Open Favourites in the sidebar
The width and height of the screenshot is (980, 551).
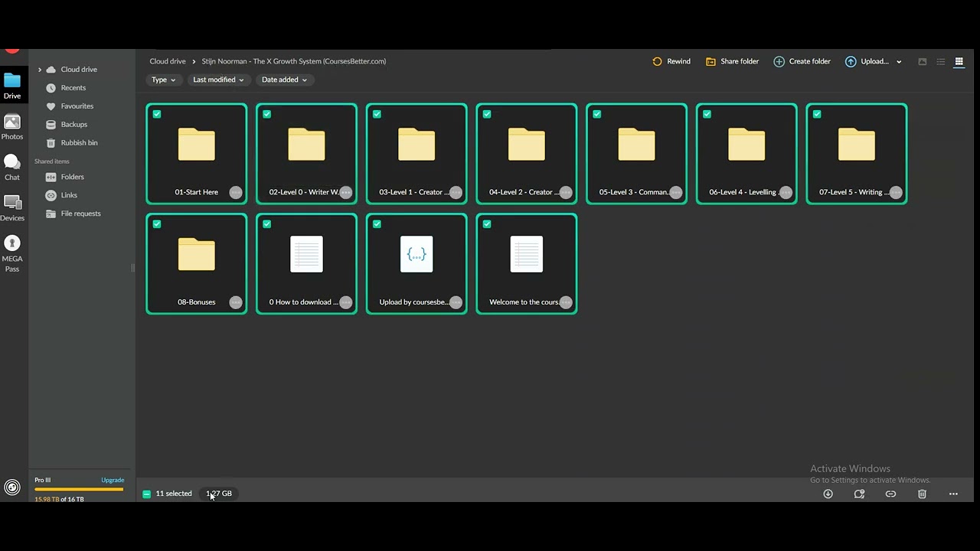pyautogui.click(x=77, y=106)
